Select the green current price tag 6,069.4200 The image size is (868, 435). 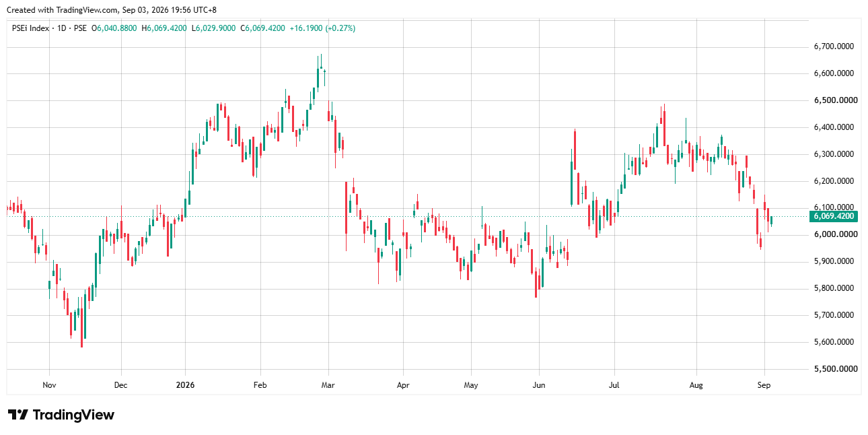[834, 216]
